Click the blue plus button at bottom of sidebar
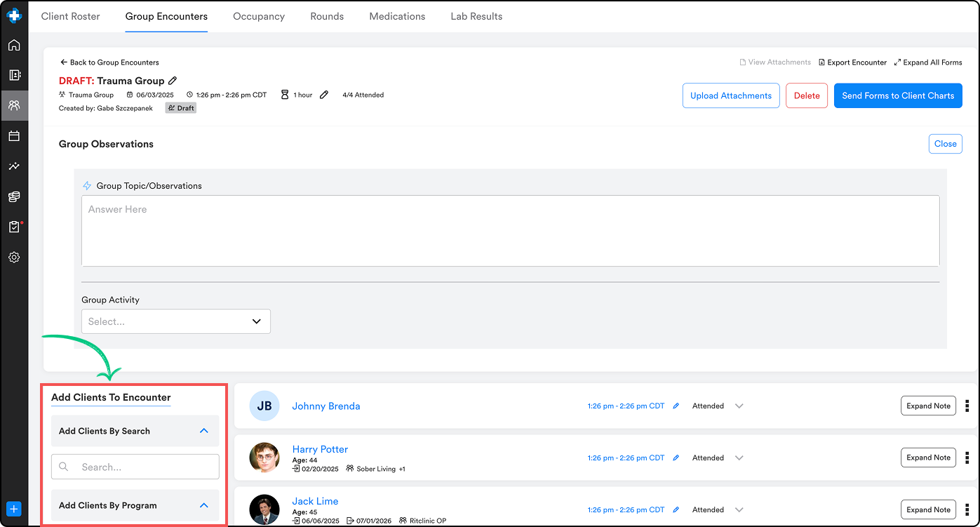The image size is (980, 527). 14,508
